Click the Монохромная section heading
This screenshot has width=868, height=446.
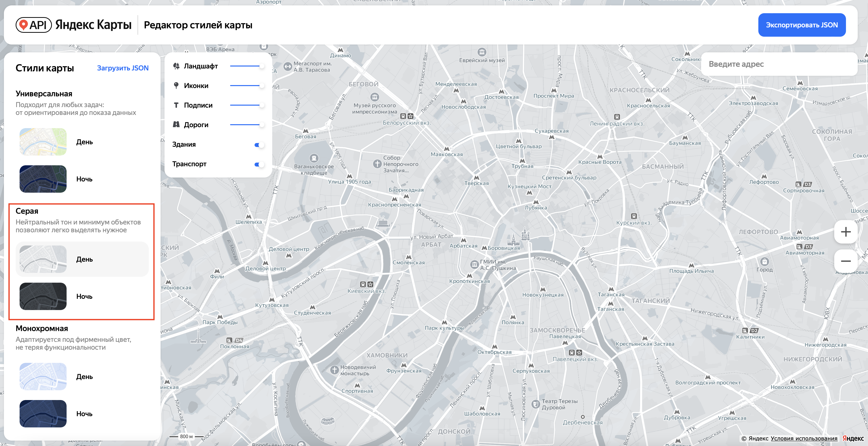pyautogui.click(x=42, y=329)
